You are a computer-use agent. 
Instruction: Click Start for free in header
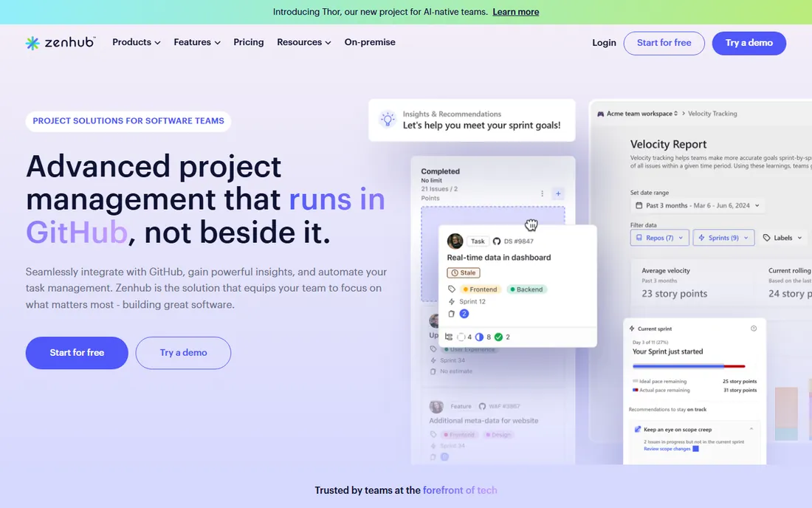664,43
